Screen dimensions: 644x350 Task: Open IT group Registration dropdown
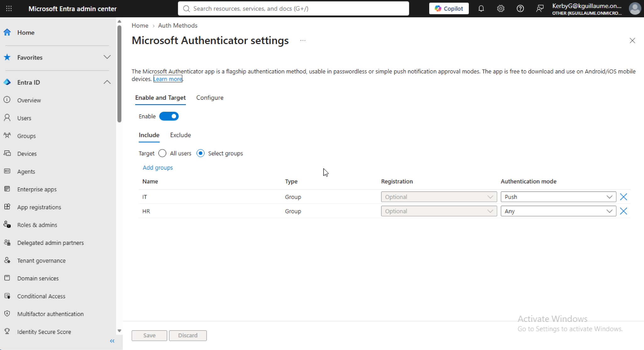point(439,197)
